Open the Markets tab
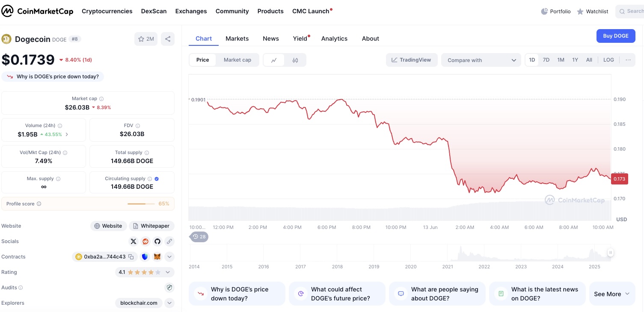Viewport: 644px width, 312px height. [237, 39]
